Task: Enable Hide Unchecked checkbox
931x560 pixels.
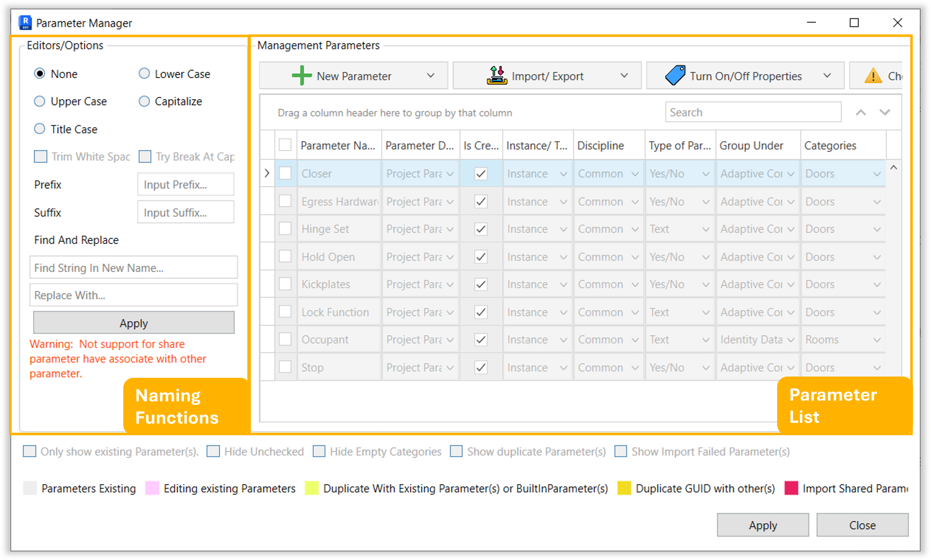Action: 213,451
